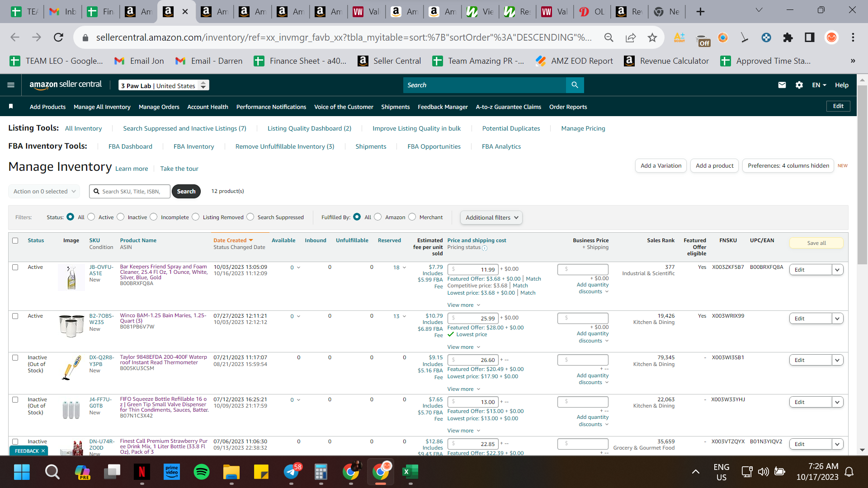Open a new browser tab with plus icon
The height and width of the screenshot is (488, 868).
coord(700,12)
